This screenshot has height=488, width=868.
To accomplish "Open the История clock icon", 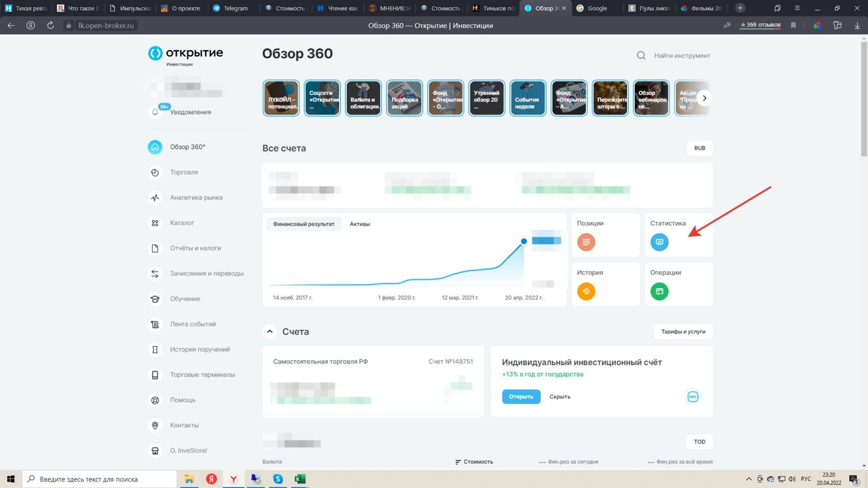I will pos(586,291).
